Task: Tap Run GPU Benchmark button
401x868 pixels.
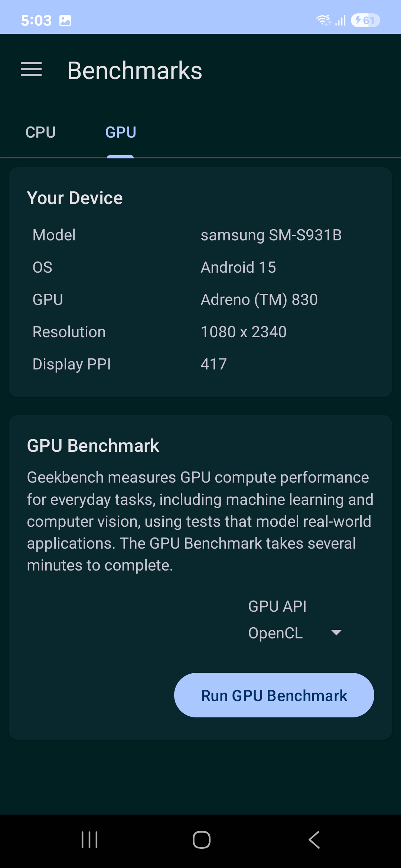Action: click(x=274, y=695)
